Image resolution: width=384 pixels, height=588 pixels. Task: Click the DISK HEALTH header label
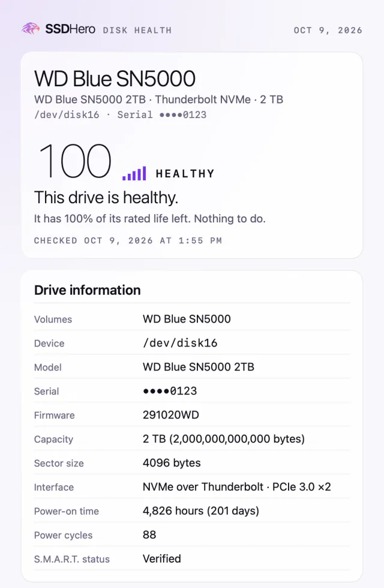tap(137, 31)
